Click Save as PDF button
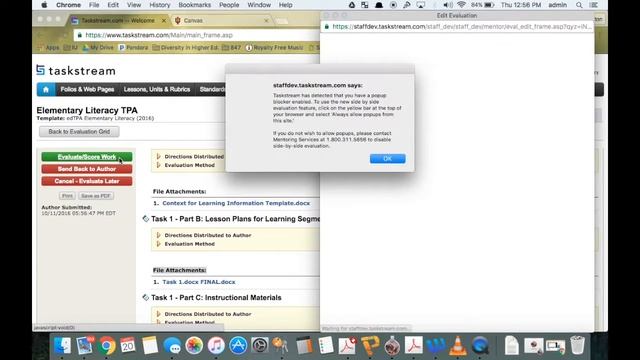 point(96,196)
